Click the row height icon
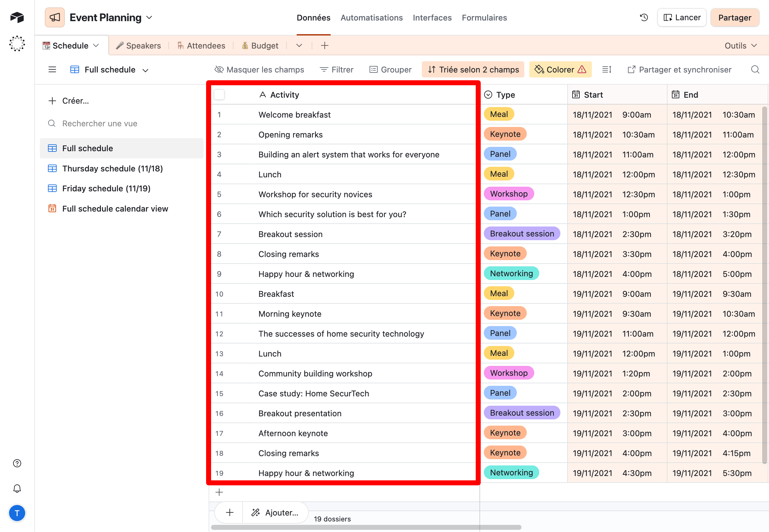769x532 pixels. [606, 70]
